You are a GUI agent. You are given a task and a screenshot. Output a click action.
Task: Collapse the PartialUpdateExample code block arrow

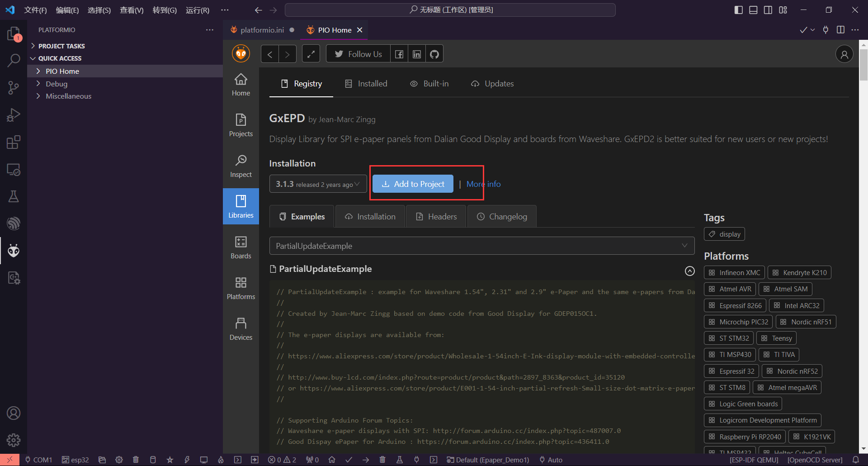[x=689, y=271]
